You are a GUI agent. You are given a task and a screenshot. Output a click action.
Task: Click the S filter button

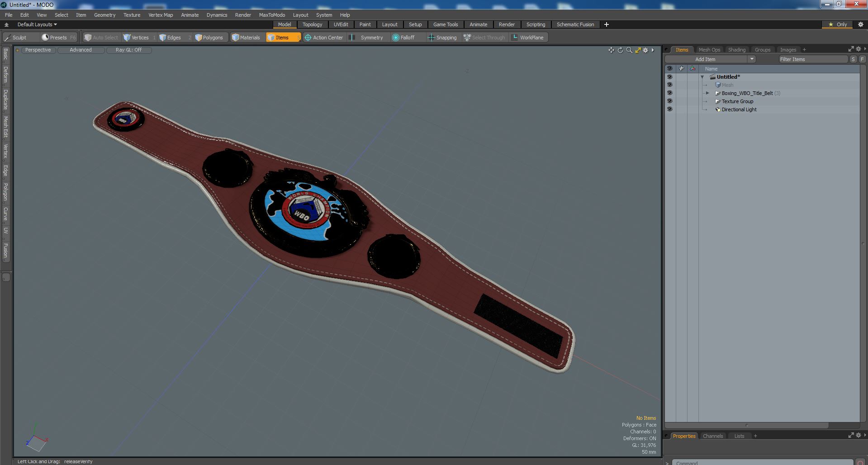853,59
